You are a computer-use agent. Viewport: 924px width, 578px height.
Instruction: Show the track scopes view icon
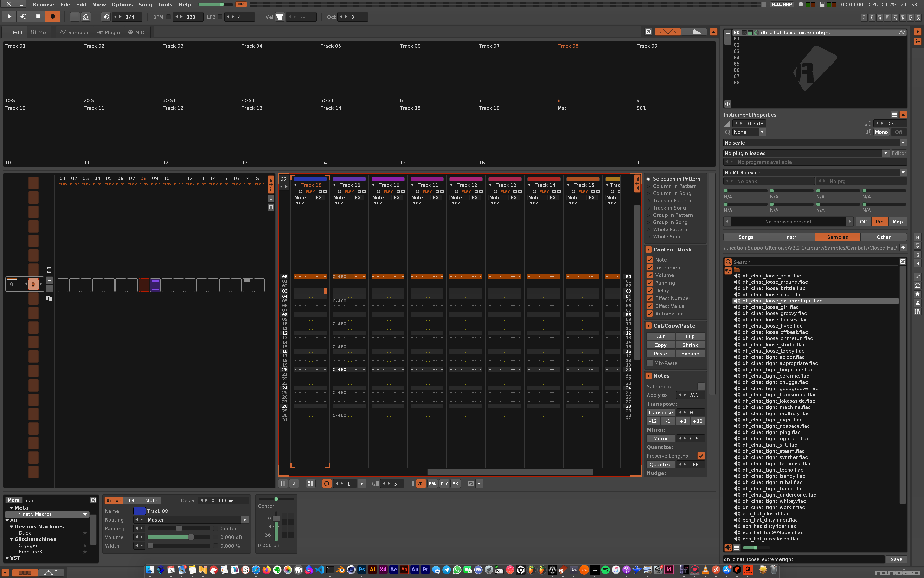[x=668, y=32]
